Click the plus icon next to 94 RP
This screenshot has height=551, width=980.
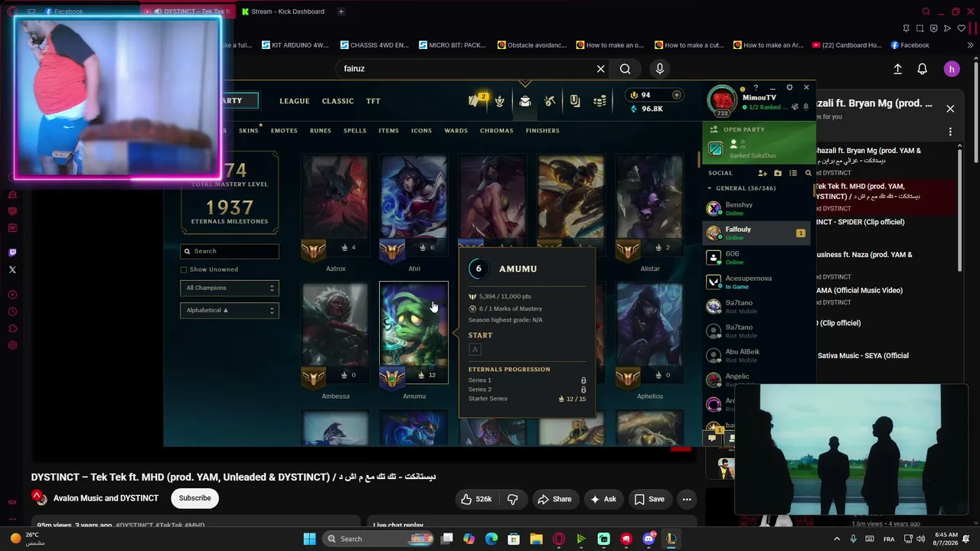tap(676, 95)
